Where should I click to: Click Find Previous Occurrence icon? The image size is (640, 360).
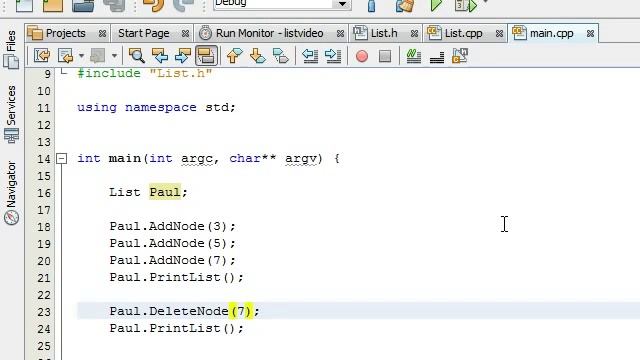pos(160,56)
